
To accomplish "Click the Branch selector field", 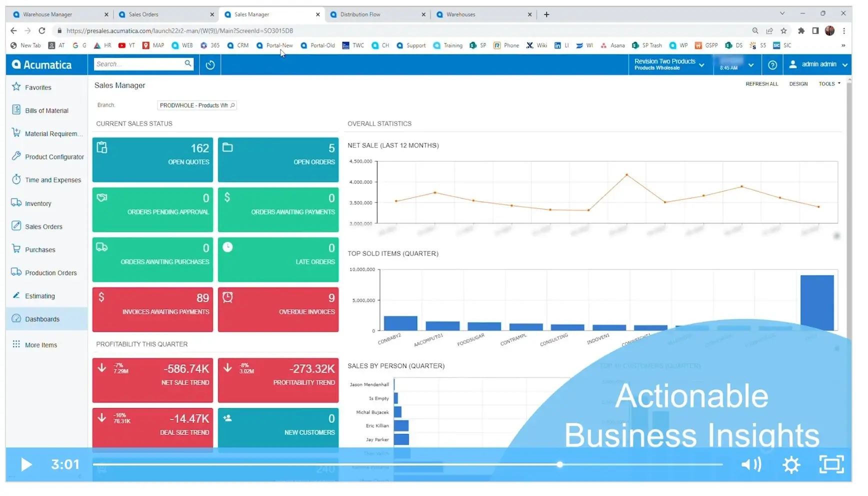I will click(196, 105).
